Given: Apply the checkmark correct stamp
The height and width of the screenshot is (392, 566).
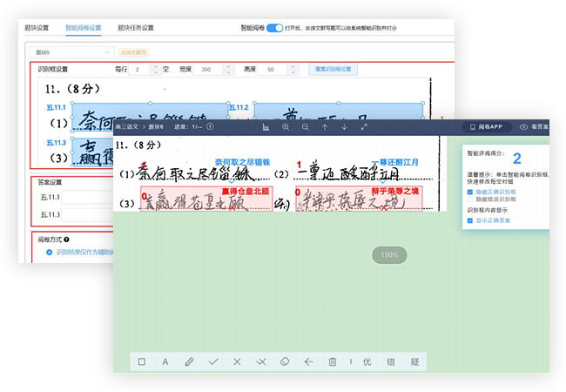Looking at the screenshot, I should click(x=213, y=362).
